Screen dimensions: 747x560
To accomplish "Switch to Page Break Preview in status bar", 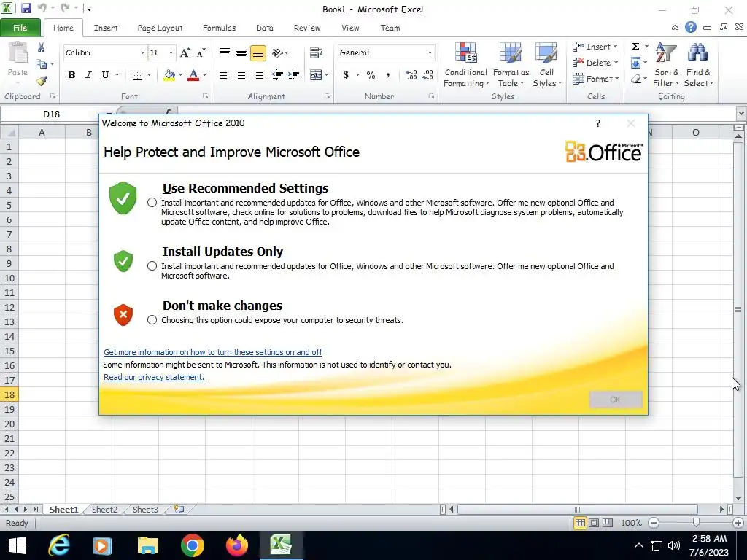I will [608, 523].
